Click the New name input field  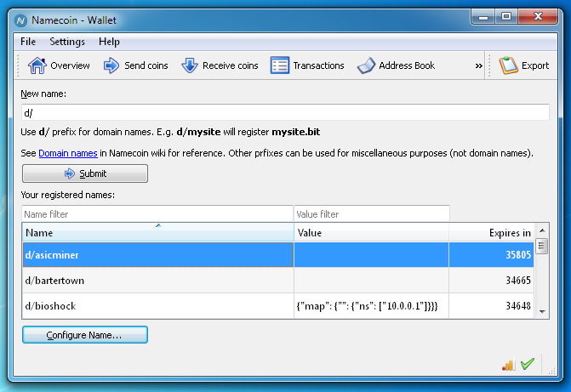coord(285,112)
